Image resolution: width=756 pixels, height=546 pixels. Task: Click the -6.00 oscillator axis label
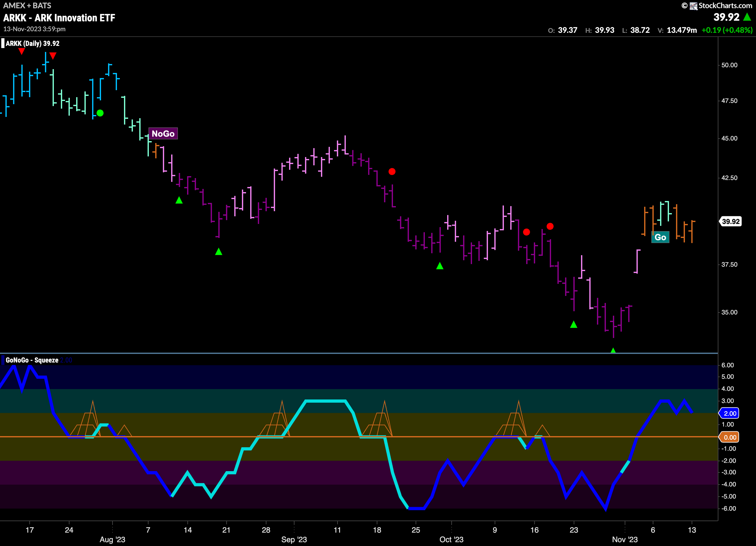coord(729,508)
